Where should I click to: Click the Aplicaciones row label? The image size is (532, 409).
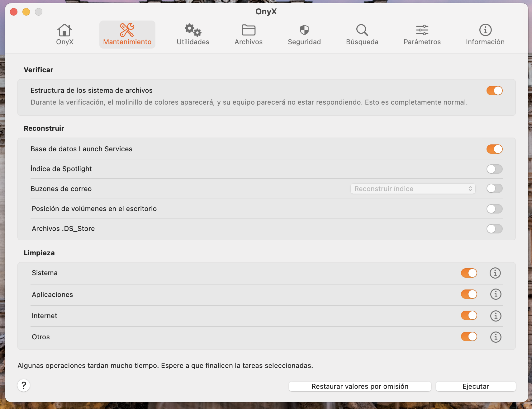(52, 294)
